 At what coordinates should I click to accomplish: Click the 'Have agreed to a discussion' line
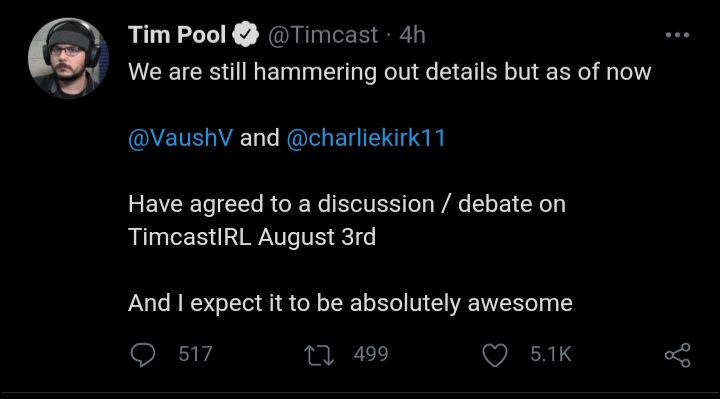[x=347, y=204]
